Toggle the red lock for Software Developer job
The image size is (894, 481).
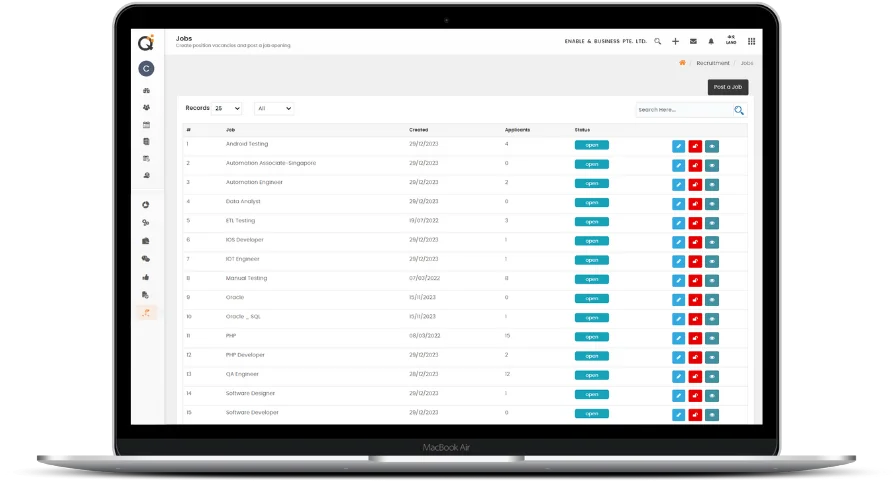pos(695,415)
